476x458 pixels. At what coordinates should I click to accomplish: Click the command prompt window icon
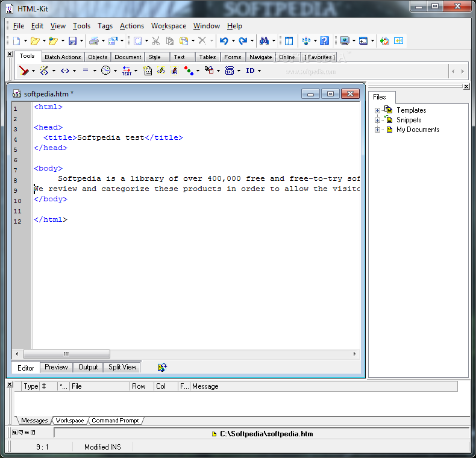(x=363, y=41)
